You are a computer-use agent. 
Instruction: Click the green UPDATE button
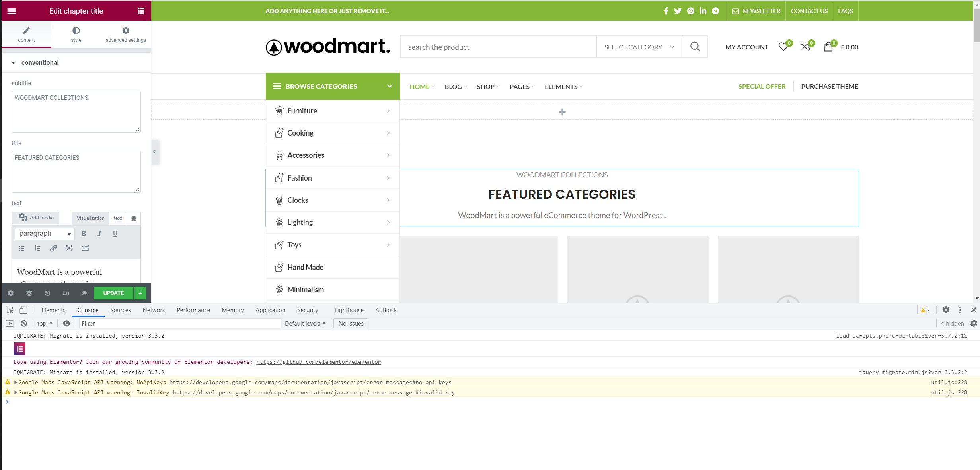[113, 293]
